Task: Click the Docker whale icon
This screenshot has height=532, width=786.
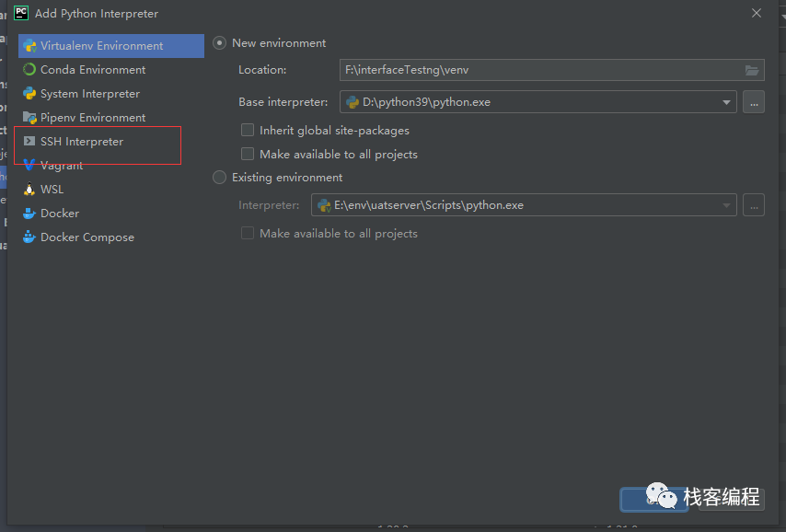Action: tap(29, 214)
